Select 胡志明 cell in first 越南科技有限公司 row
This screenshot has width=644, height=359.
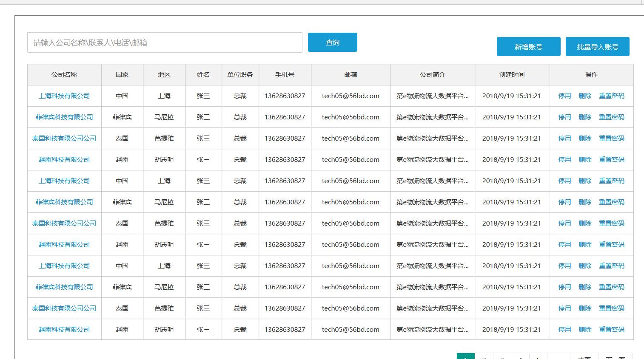pyautogui.click(x=164, y=160)
